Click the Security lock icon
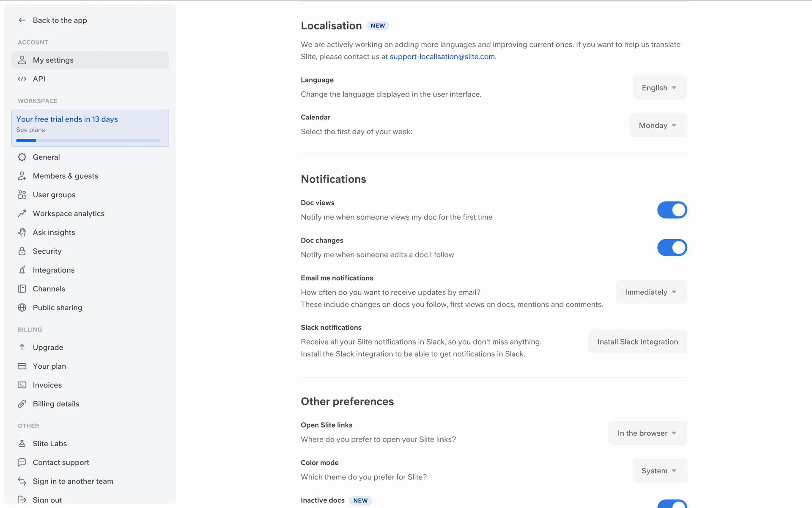 [x=22, y=251]
